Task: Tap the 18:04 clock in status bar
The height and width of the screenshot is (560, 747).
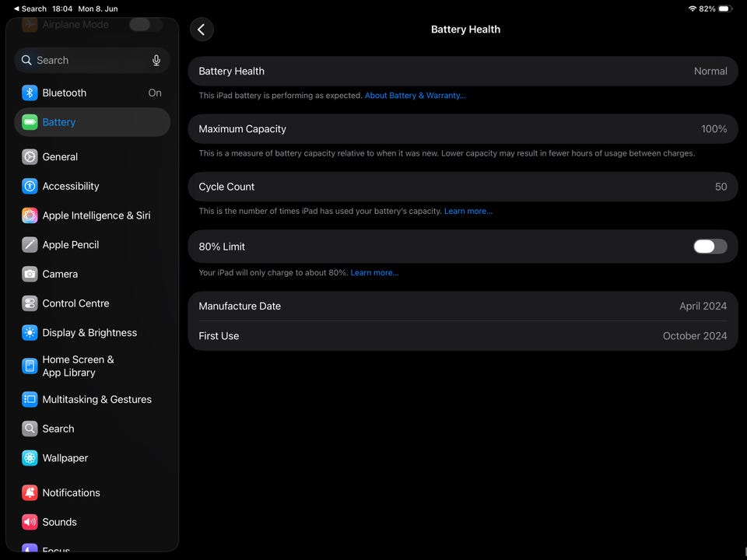Action: pyautogui.click(x=62, y=9)
